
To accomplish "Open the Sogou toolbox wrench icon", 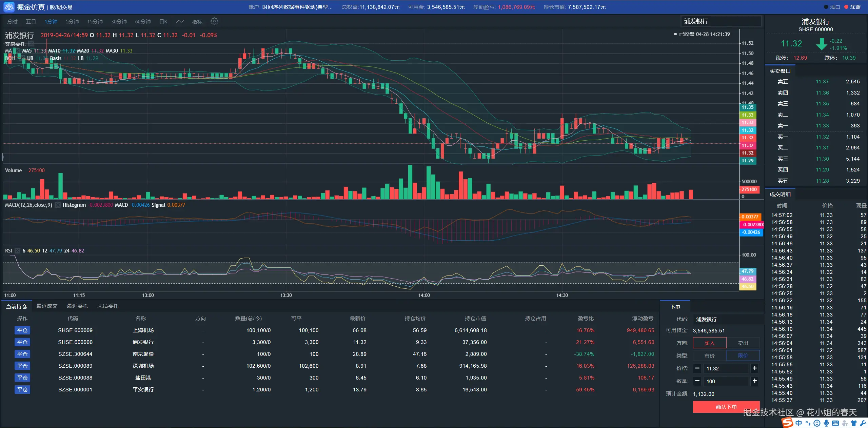I will click(863, 423).
